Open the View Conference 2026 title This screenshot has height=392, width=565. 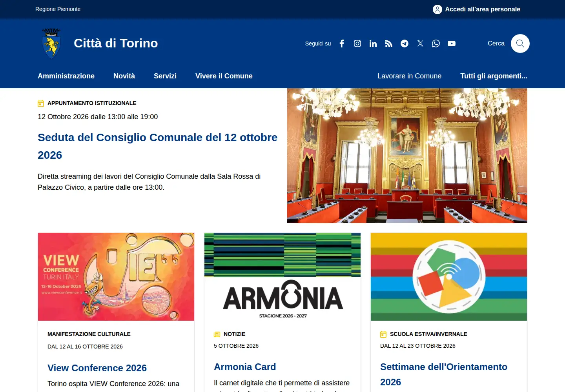[97, 368]
